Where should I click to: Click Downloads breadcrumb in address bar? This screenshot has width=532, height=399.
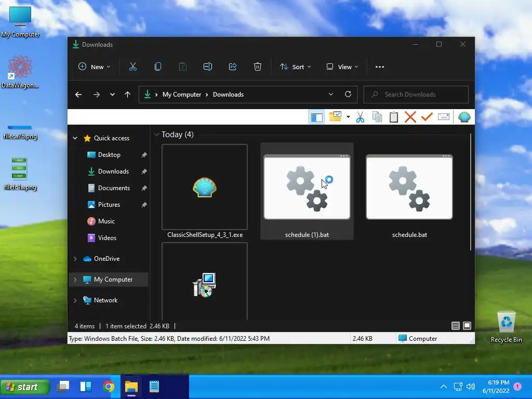tap(229, 95)
